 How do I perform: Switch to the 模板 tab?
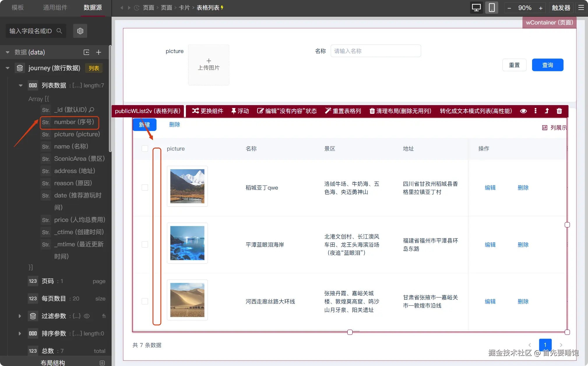[17, 8]
